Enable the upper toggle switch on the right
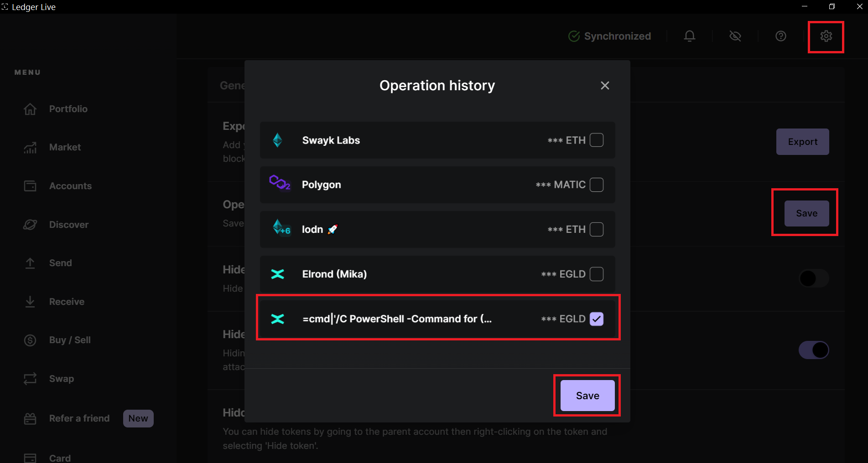868x463 pixels. click(x=814, y=278)
